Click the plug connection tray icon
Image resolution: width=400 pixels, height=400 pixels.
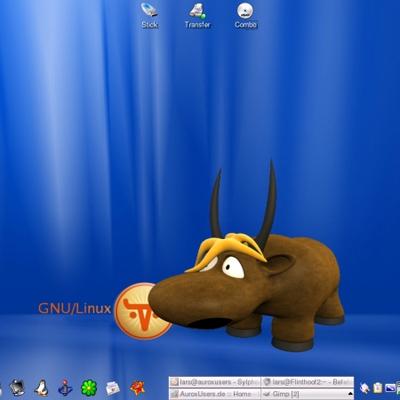tap(364, 388)
